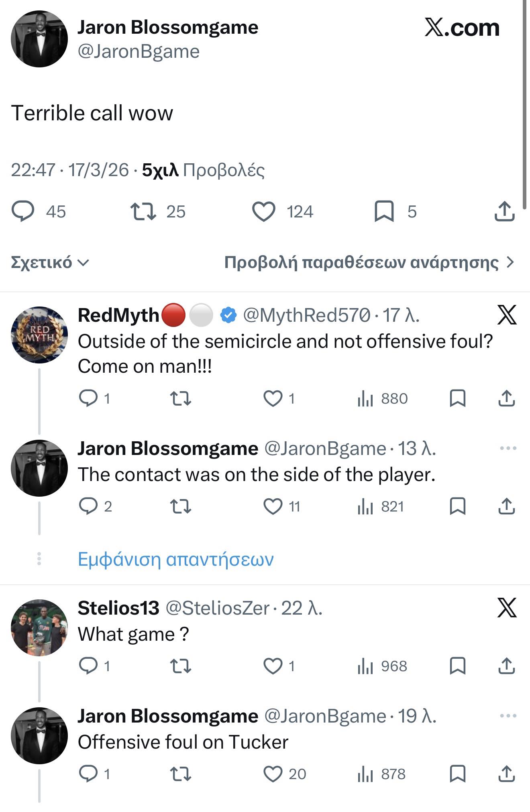Open replies on the main post

[x=23, y=211]
